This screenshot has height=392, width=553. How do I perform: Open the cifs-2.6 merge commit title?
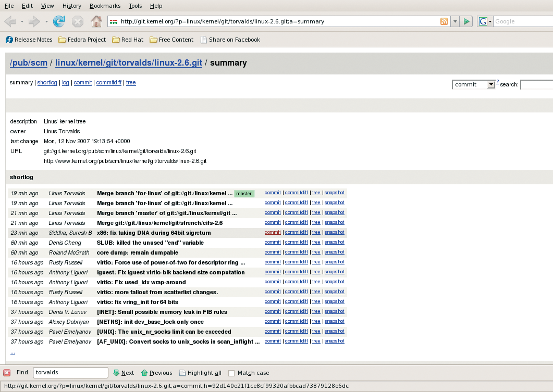coord(160,223)
